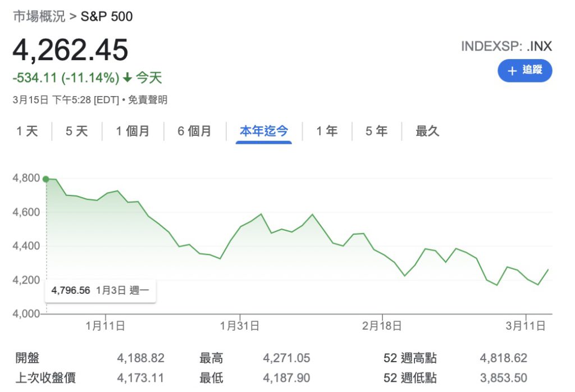Switch to 6 個月 range tab
The image size is (575, 392).
(194, 131)
